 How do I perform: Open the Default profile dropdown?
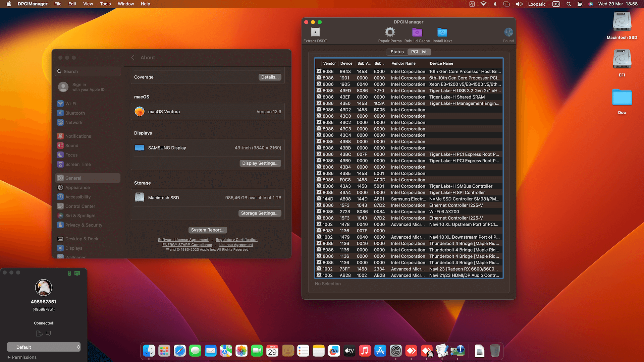pos(44,347)
